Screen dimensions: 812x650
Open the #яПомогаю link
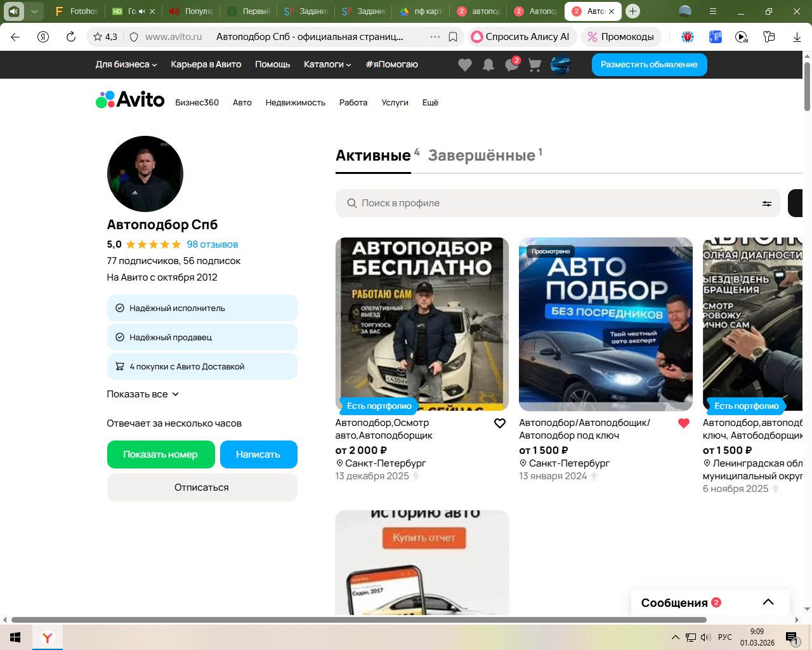click(391, 65)
